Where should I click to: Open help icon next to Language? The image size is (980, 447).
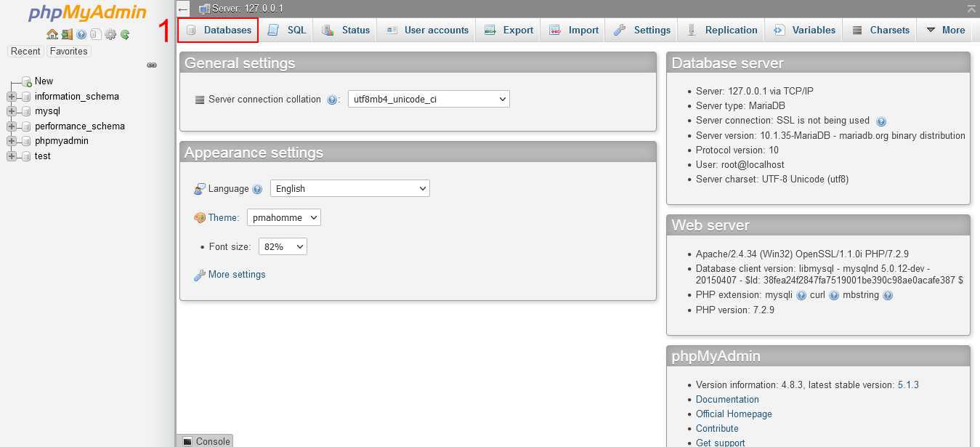click(257, 189)
